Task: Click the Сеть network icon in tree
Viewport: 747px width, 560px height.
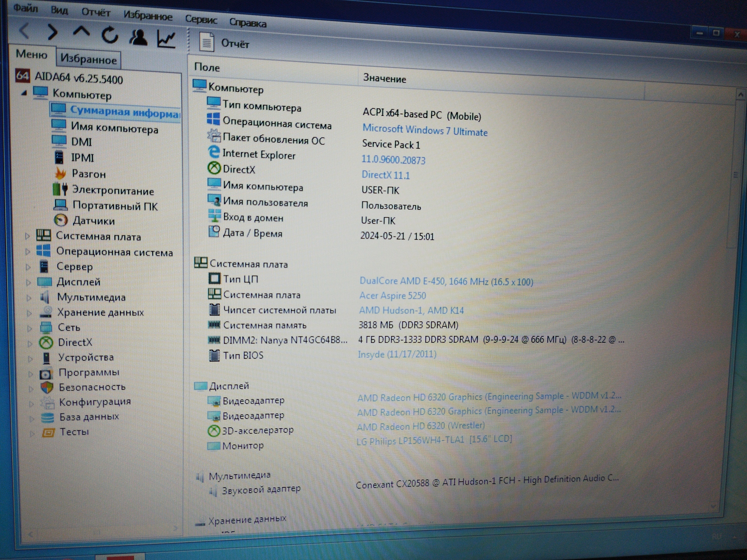Action: click(x=46, y=327)
